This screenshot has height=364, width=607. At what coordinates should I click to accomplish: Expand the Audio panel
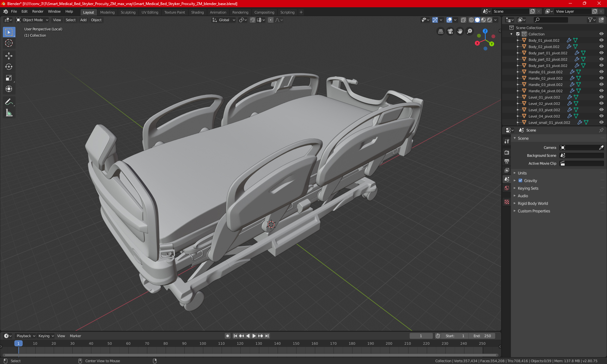(x=523, y=196)
